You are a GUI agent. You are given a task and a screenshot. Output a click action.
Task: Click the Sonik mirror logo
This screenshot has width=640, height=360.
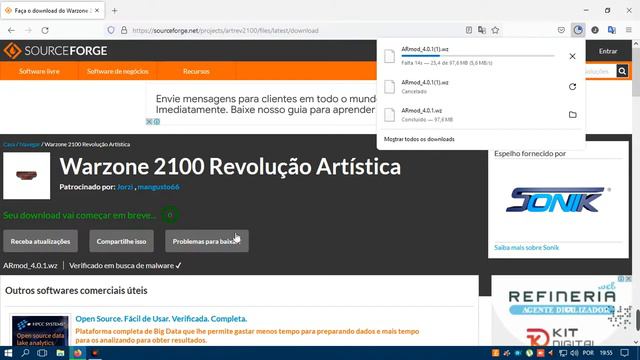[x=558, y=200]
